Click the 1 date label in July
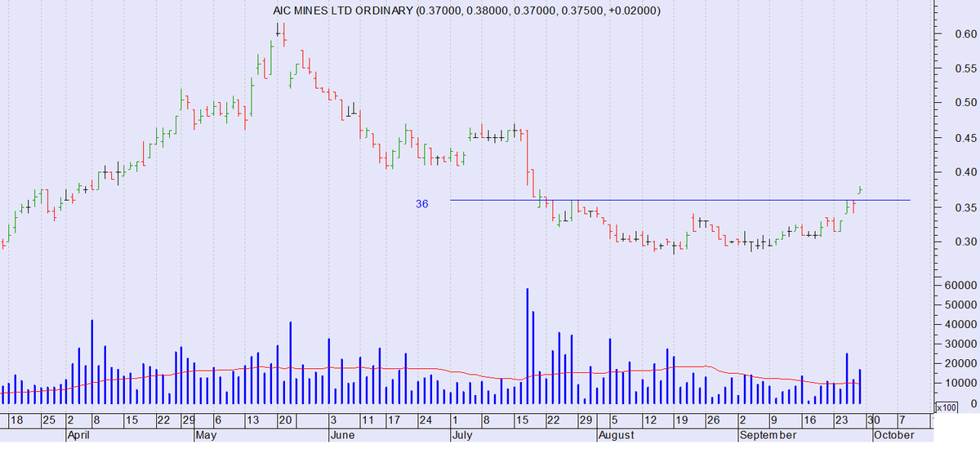This screenshot has width=980, height=453. click(455, 421)
